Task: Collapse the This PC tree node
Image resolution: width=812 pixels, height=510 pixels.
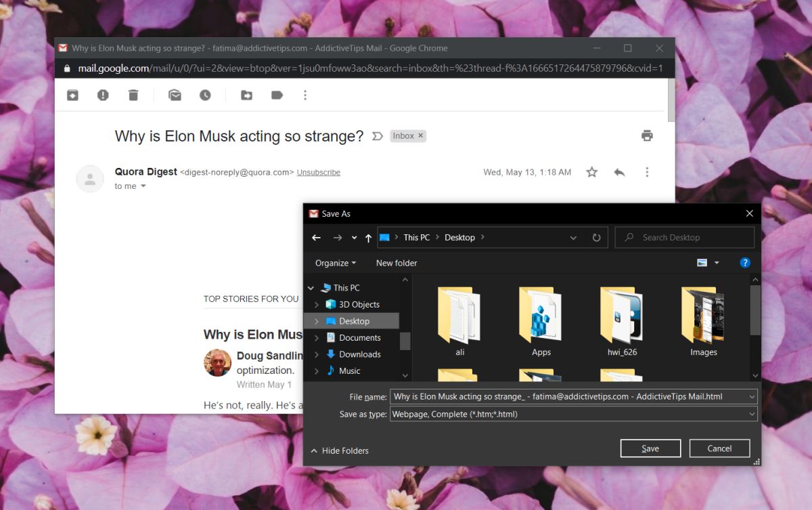Action: point(311,288)
